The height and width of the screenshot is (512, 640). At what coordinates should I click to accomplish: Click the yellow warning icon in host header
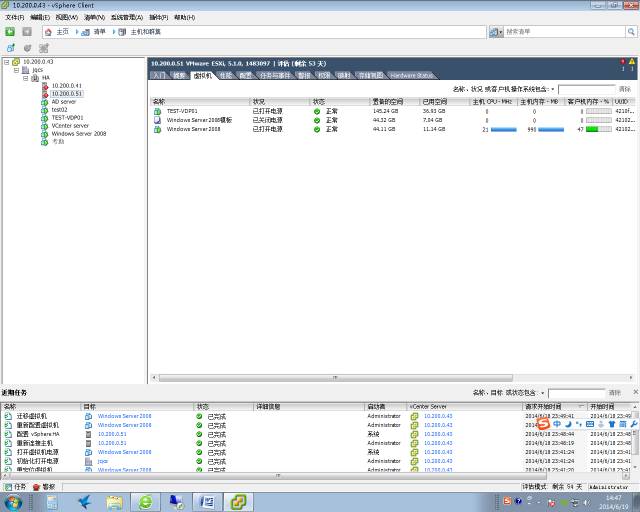tap(632, 62)
